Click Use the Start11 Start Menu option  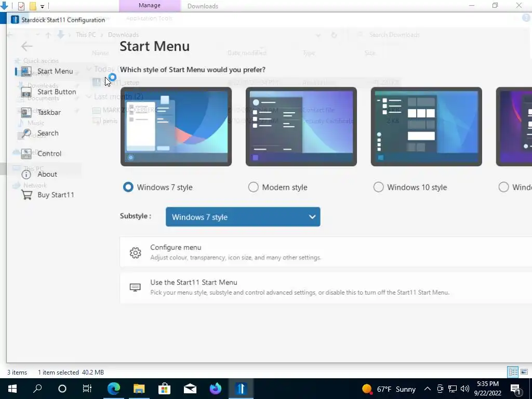tap(326, 287)
